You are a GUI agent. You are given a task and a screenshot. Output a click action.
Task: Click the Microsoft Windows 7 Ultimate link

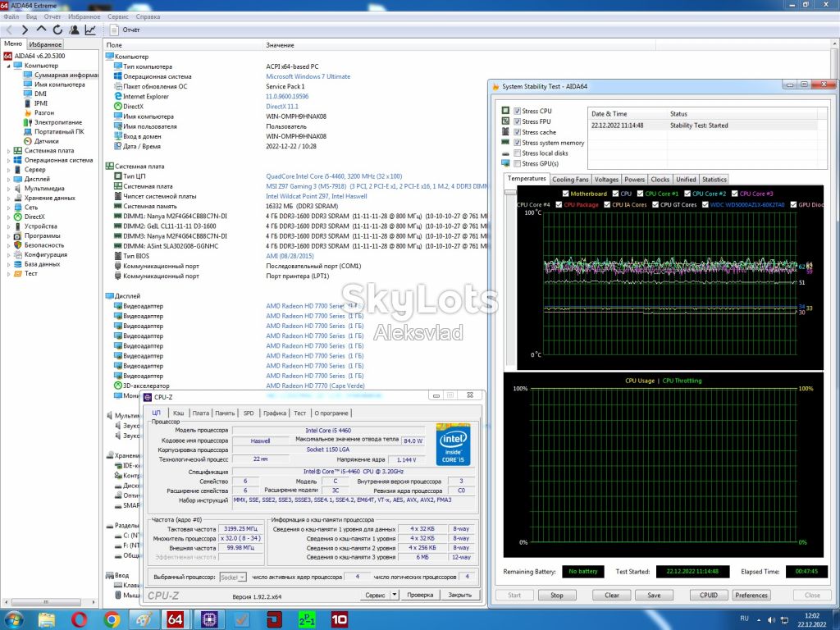pos(308,76)
